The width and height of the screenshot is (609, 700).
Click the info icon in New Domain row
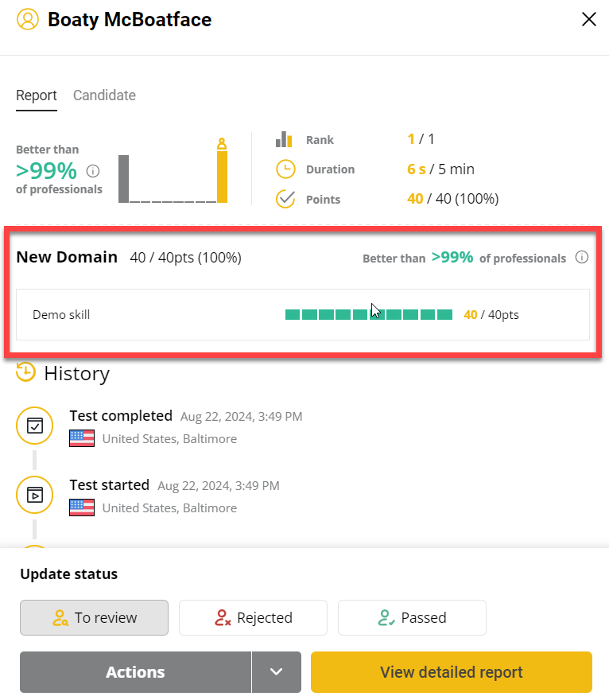coord(581,257)
